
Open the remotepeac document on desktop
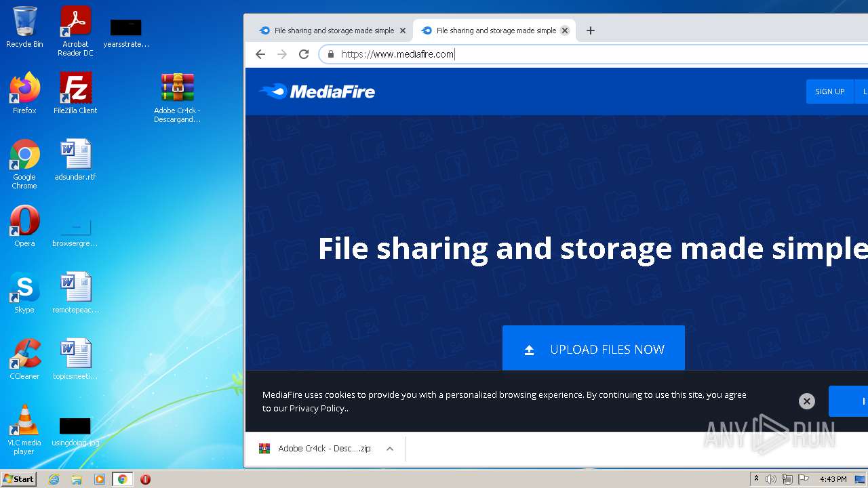(75, 293)
